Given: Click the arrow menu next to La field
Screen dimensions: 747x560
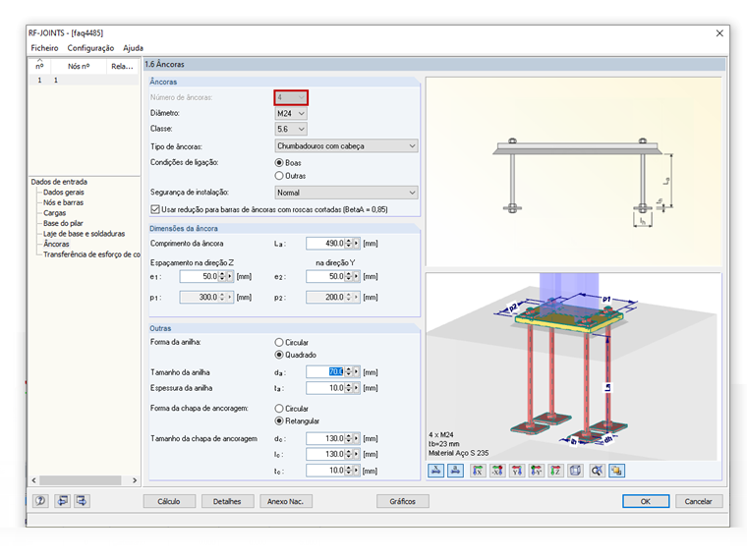Looking at the screenshot, I should [x=357, y=244].
